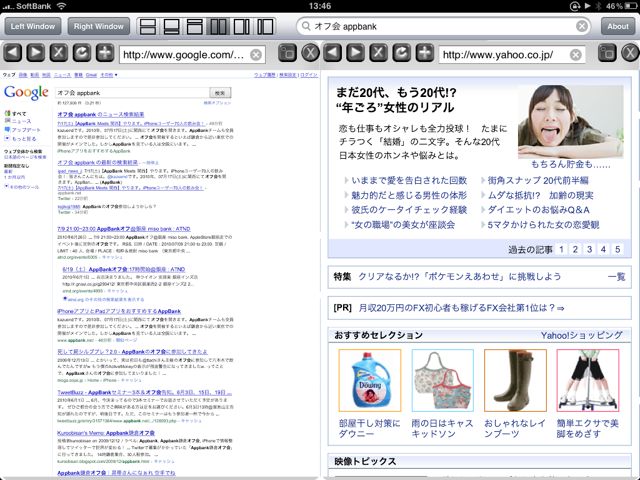Select the small-top large-bottom split layout icon
This screenshot has width=640, height=480.
point(194,27)
